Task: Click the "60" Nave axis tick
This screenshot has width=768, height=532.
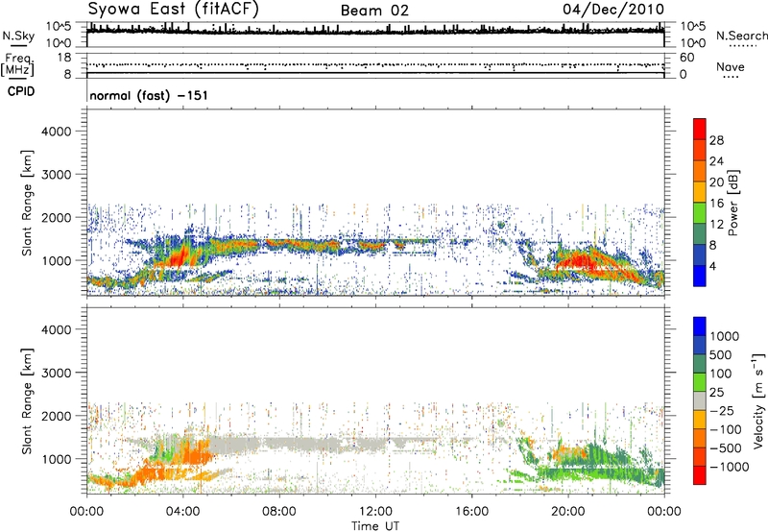Action: 686,58
